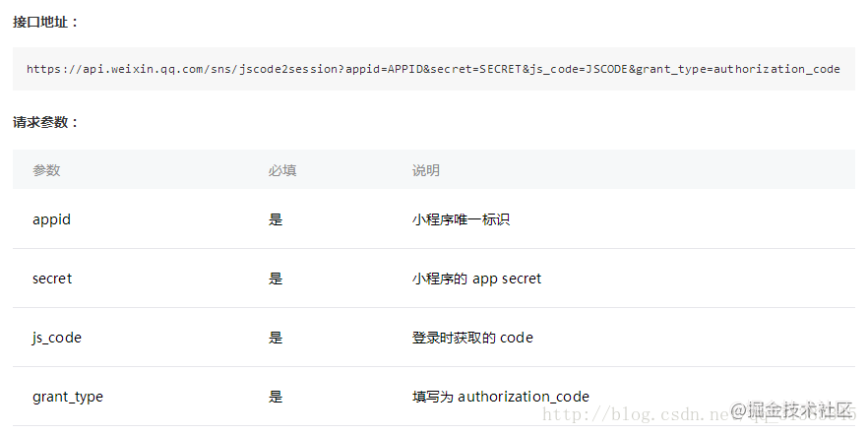Click 是 in the grant_type row
868x434 pixels.
point(276,397)
